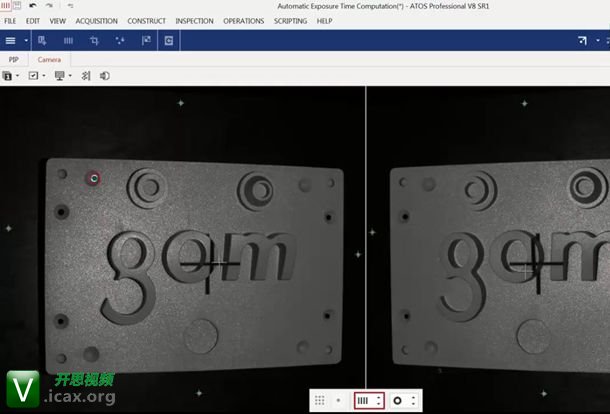
Task: Increase reference point exposure with up arrow
Action: pos(413,397)
